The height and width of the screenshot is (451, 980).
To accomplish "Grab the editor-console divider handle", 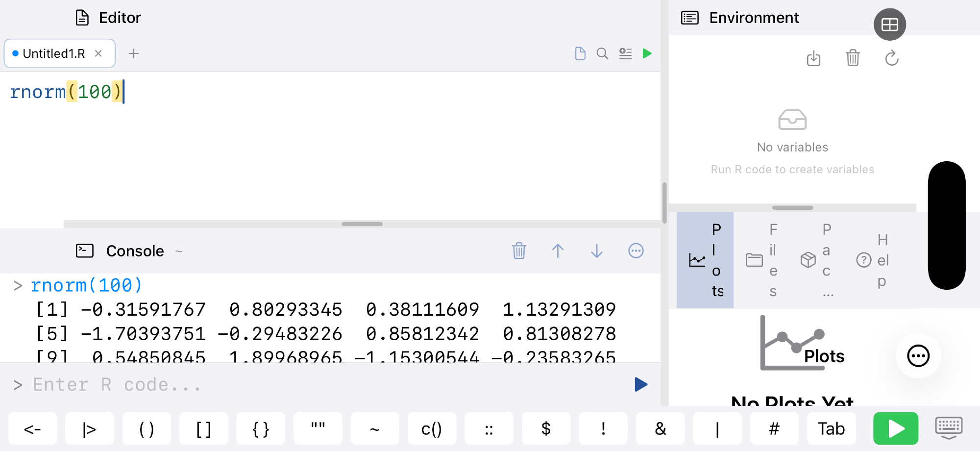I will pyautogui.click(x=362, y=224).
